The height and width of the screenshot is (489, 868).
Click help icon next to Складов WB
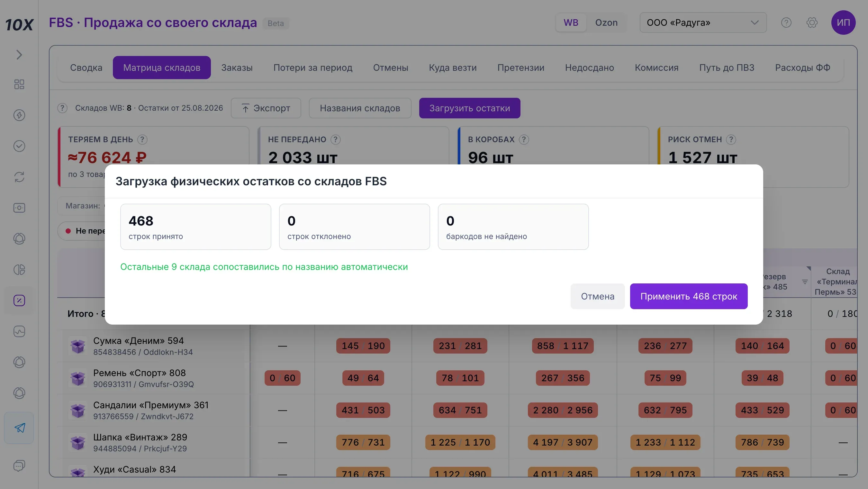click(x=62, y=108)
